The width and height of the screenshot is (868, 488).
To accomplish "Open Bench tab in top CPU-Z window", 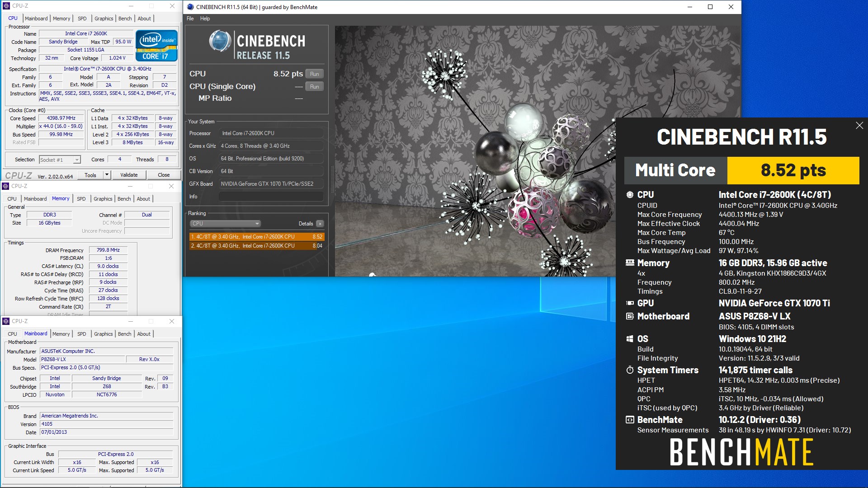I will point(125,19).
